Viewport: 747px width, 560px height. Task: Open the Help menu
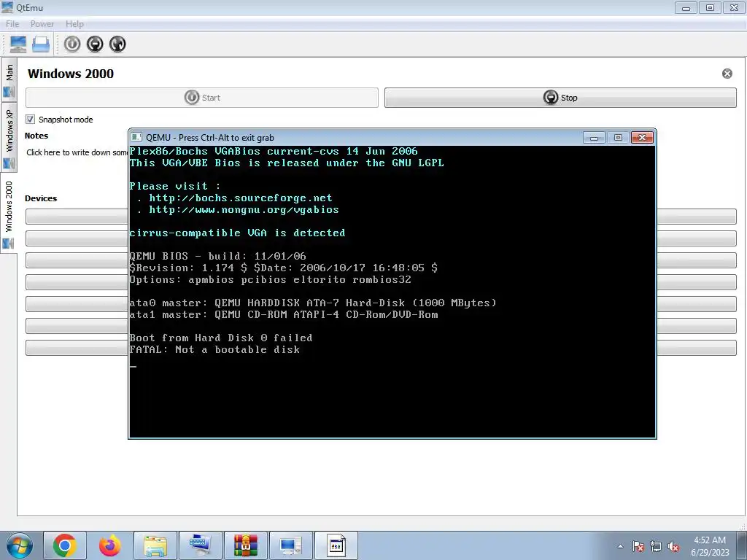click(74, 24)
